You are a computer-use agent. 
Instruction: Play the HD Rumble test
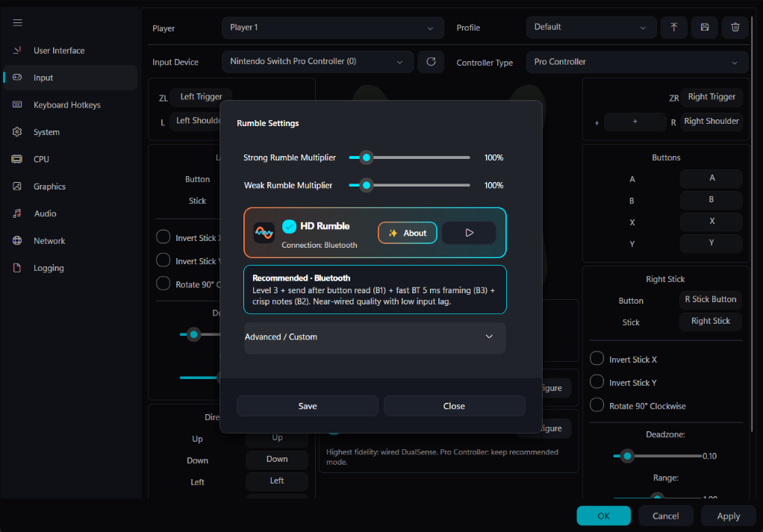(469, 233)
